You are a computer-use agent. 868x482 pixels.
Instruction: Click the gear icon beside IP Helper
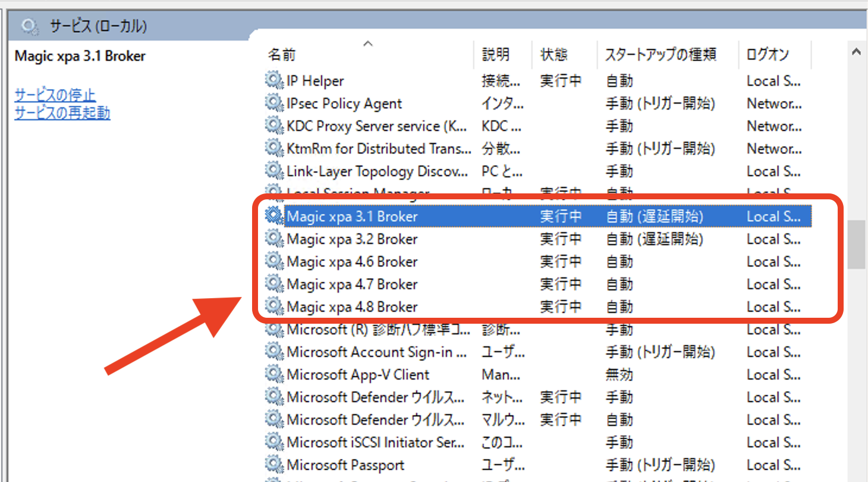tap(273, 81)
